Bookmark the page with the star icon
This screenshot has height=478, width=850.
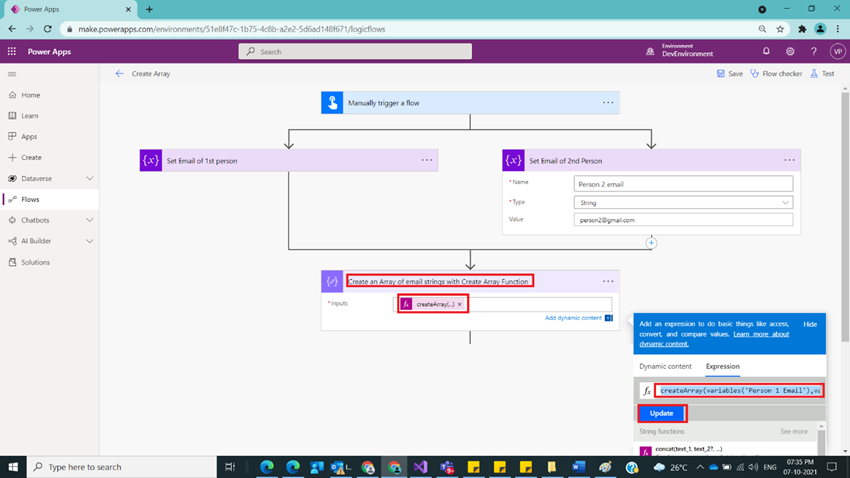(x=780, y=29)
